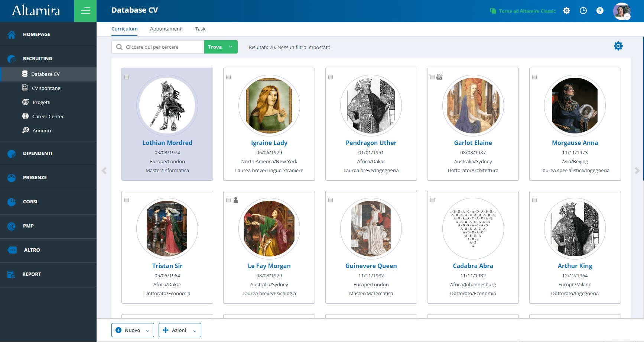Screen dimensions: 644x342
Task: Switch to the Appuntamenti tab
Action: tap(166, 29)
